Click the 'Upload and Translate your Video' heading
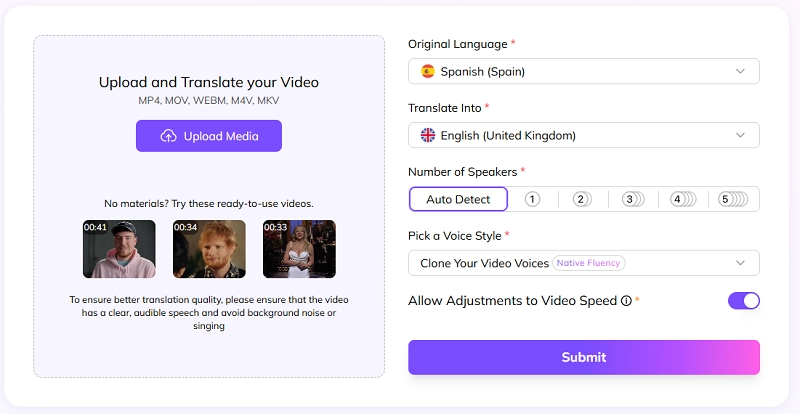 [209, 82]
